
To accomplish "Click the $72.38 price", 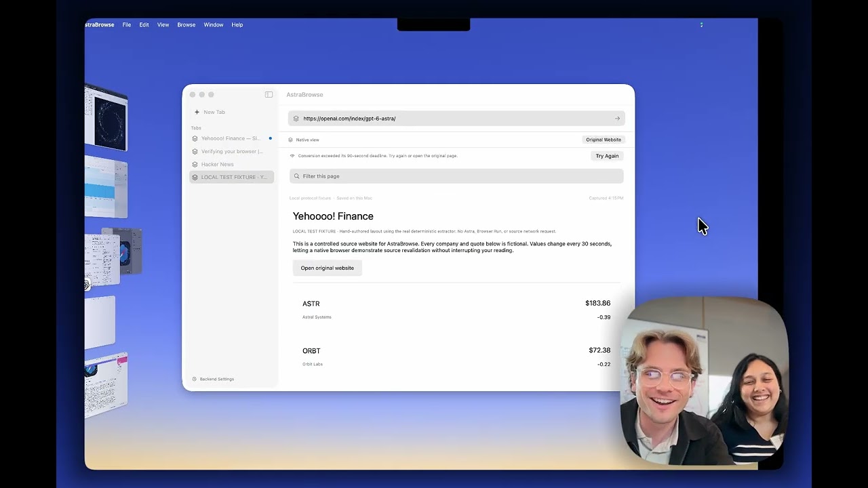I will pyautogui.click(x=599, y=350).
